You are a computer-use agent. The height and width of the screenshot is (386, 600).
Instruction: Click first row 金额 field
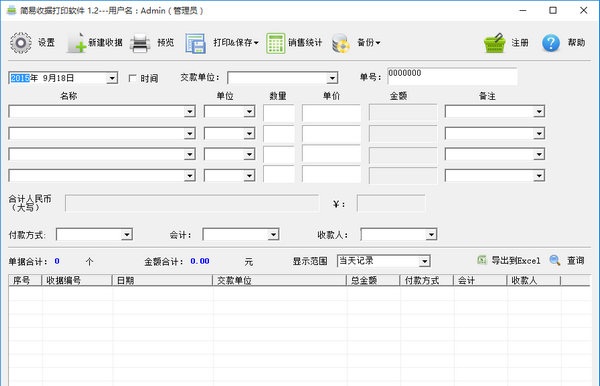(x=403, y=113)
